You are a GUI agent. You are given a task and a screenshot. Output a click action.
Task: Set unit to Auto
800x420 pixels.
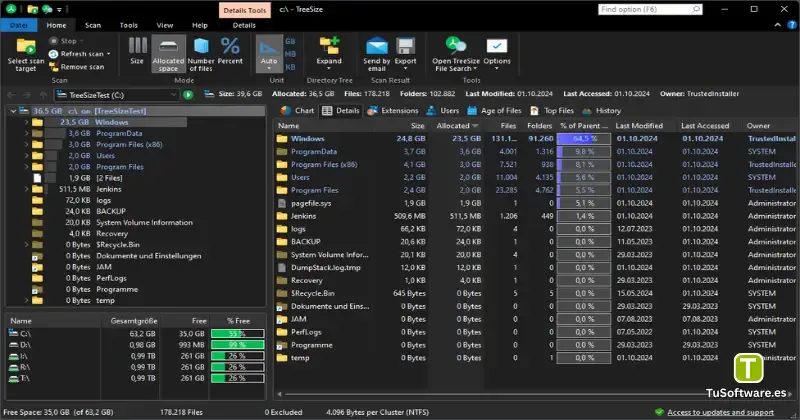pyautogui.click(x=269, y=52)
